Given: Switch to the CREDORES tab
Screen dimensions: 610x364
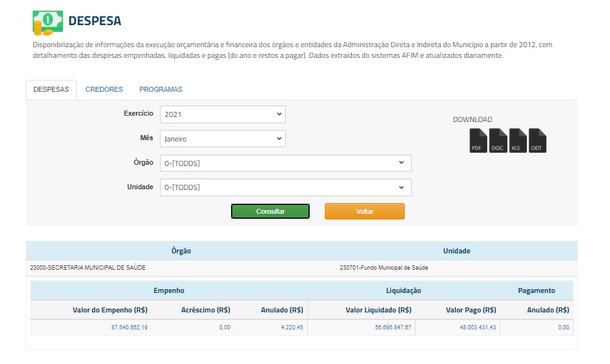Looking at the screenshot, I should pyautogui.click(x=104, y=90).
